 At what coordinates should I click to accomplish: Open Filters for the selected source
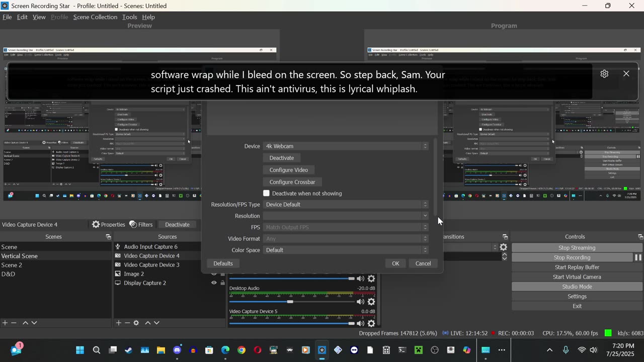pos(141,224)
